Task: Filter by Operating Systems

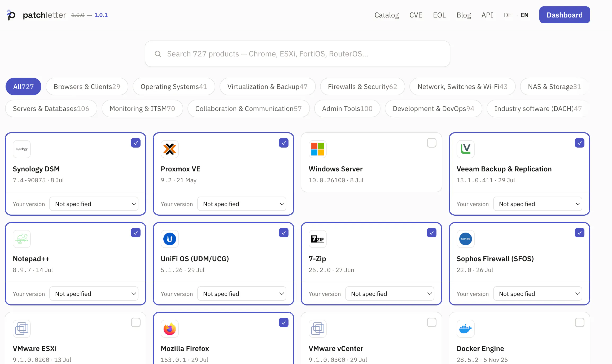Action: pyautogui.click(x=174, y=87)
